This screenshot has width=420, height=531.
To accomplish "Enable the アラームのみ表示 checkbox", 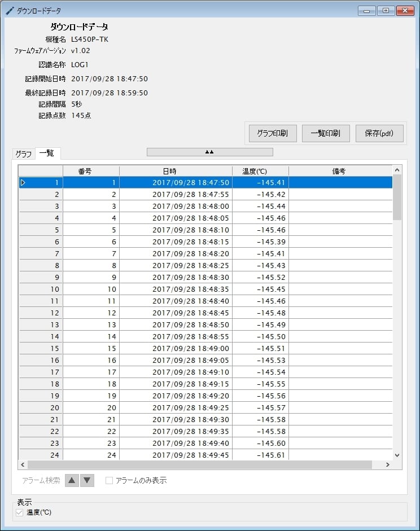I will pyautogui.click(x=109, y=481).
